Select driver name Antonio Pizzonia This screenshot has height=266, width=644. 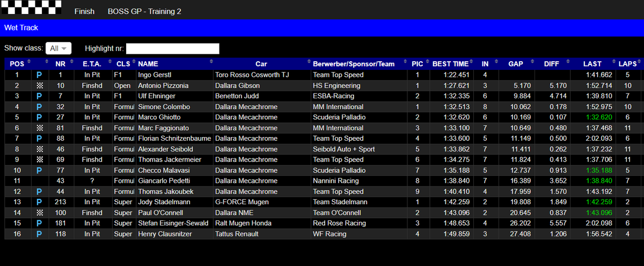[163, 85]
